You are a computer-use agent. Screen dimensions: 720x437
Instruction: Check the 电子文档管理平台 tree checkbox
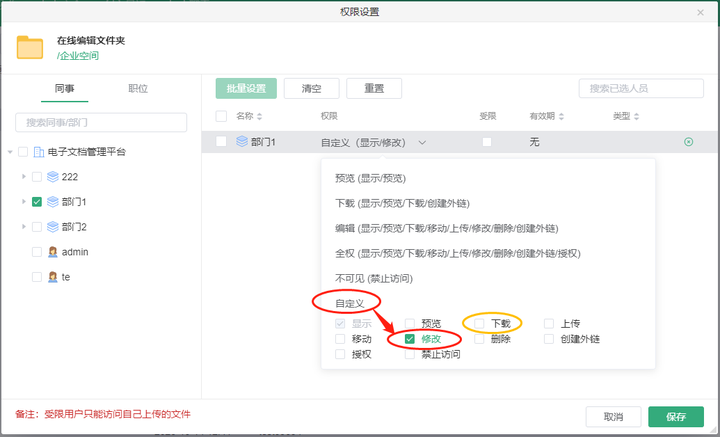(x=23, y=152)
